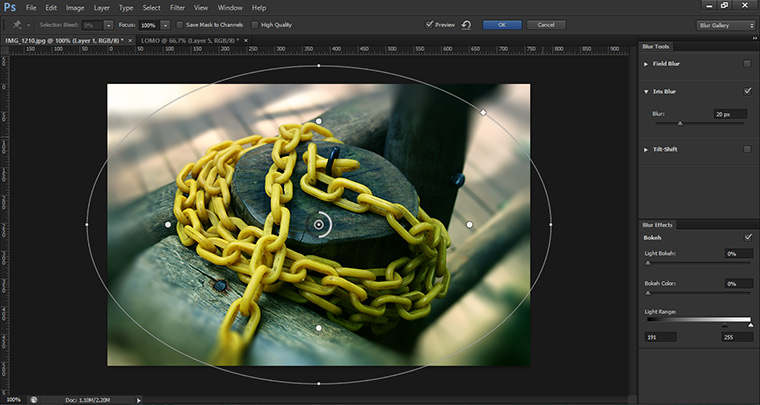760x405 pixels.
Task: Toggle the Save Mask to Channels checkbox
Action: pyautogui.click(x=179, y=24)
